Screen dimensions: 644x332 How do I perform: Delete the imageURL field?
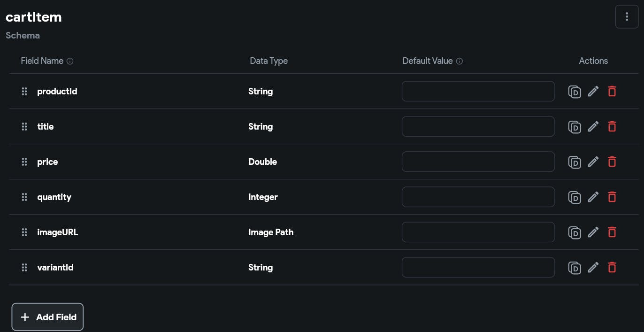612,232
